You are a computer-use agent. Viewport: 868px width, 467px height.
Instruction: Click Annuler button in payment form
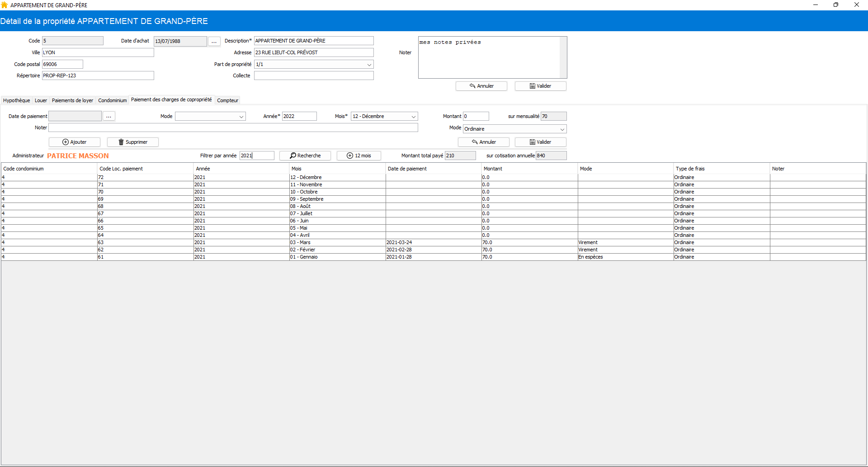click(484, 142)
